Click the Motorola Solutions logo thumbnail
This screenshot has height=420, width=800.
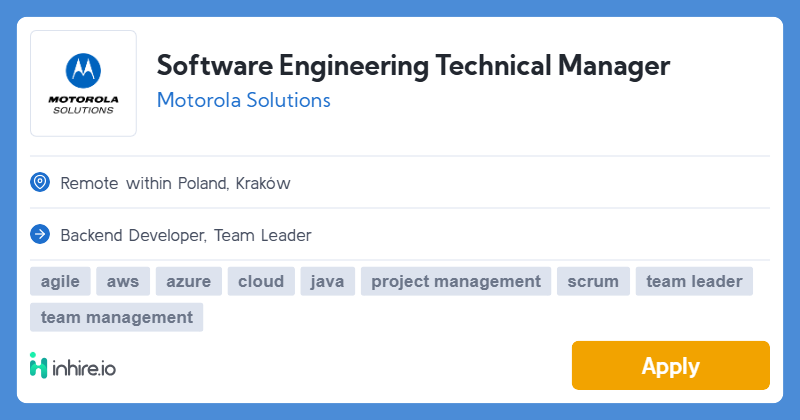tap(83, 83)
